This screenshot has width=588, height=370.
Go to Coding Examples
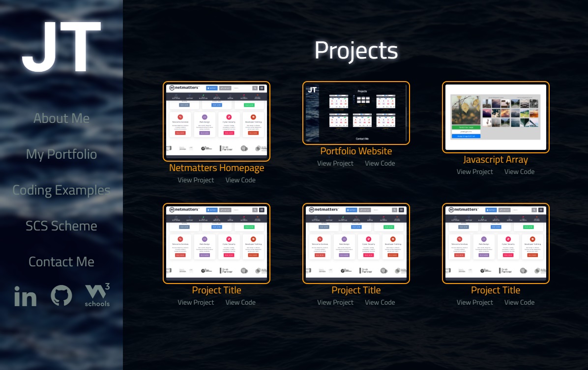point(61,190)
